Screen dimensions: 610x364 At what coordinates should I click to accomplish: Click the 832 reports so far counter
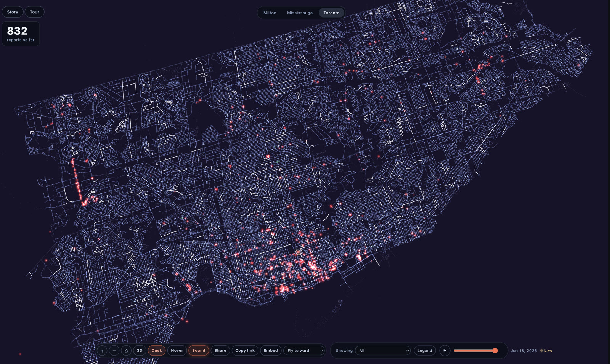(21, 34)
